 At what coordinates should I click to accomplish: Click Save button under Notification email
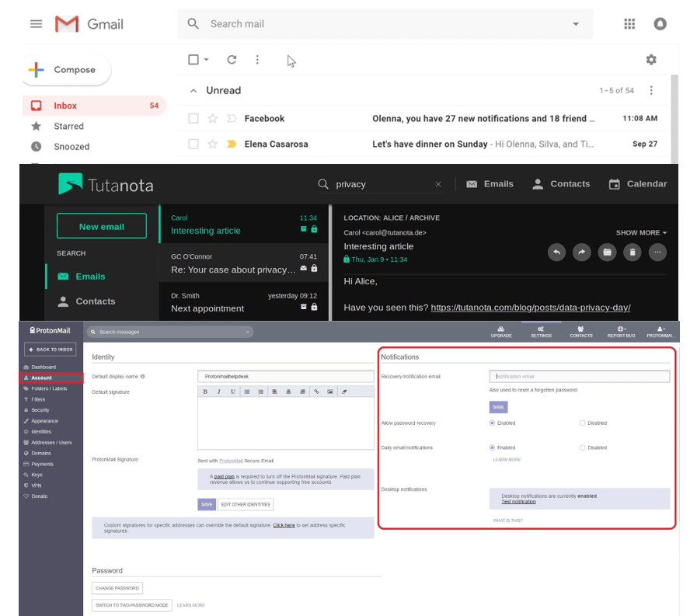(x=498, y=407)
